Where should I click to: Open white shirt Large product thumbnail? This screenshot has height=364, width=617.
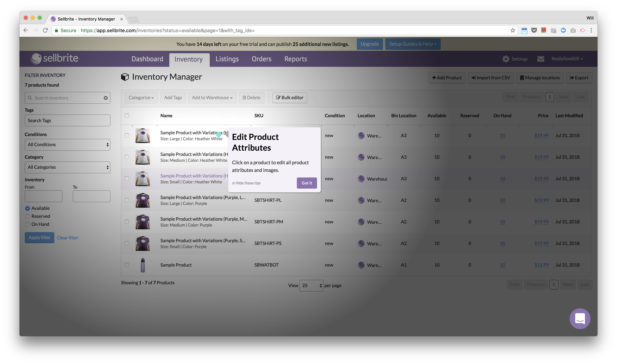coord(143,136)
